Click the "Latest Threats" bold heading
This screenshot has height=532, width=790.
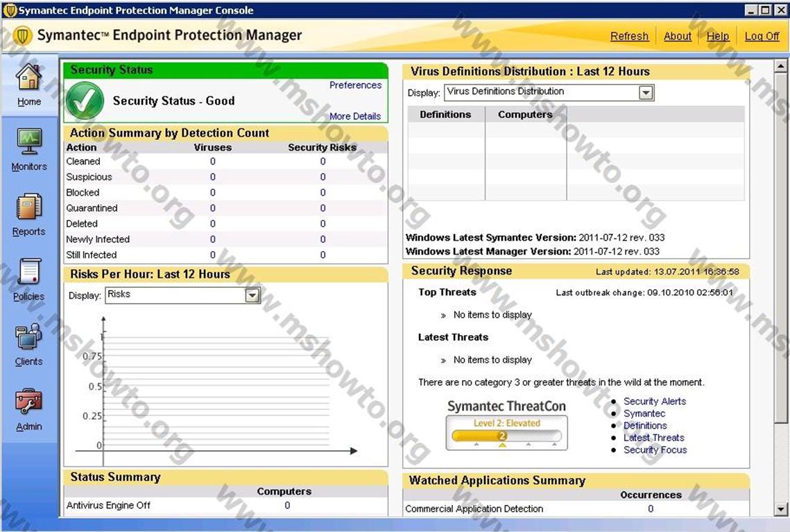click(x=453, y=337)
